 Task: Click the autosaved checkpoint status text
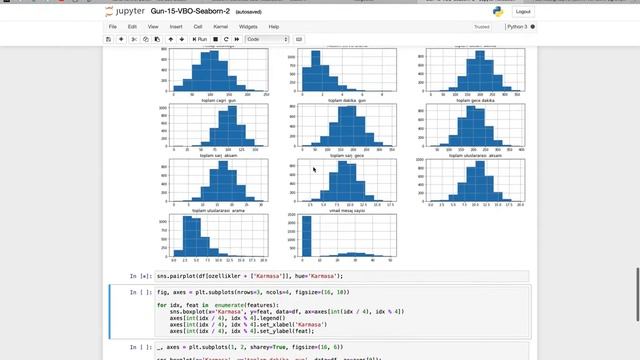(x=249, y=12)
